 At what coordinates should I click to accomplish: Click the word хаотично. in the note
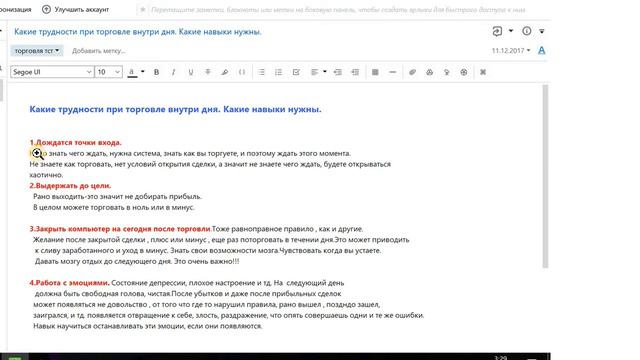tap(46, 175)
